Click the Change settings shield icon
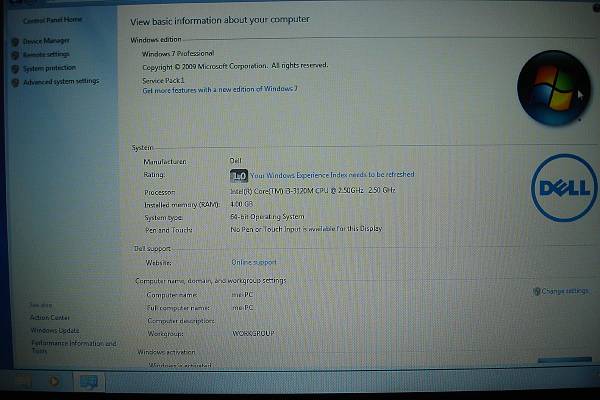The image size is (600, 400). 537,292
